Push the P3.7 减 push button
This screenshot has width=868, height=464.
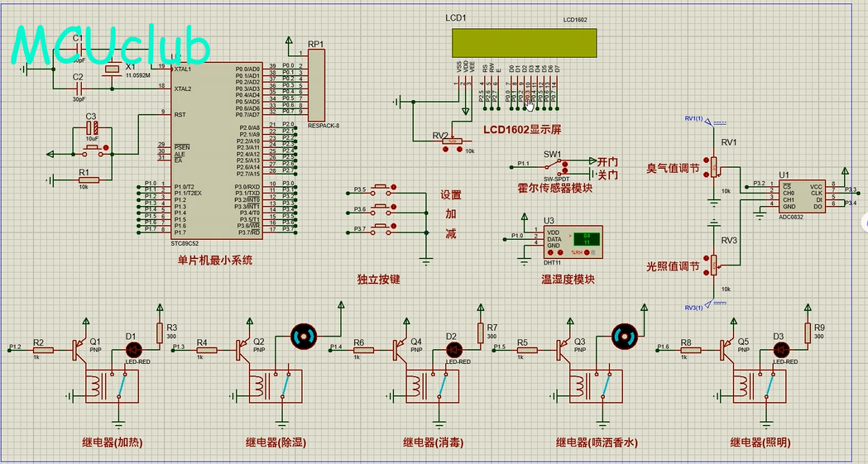pyautogui.click(x=381, y=227)
